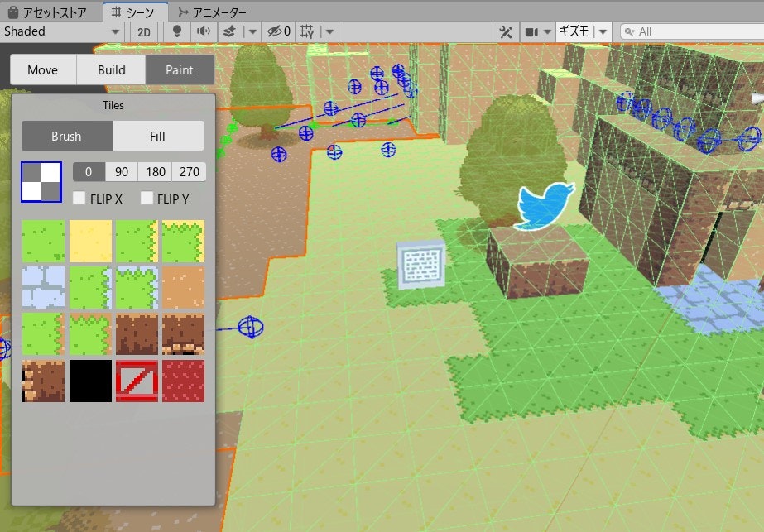Pick the grass tile with right stone edge
764x532 pixels.
click(90, 287)
